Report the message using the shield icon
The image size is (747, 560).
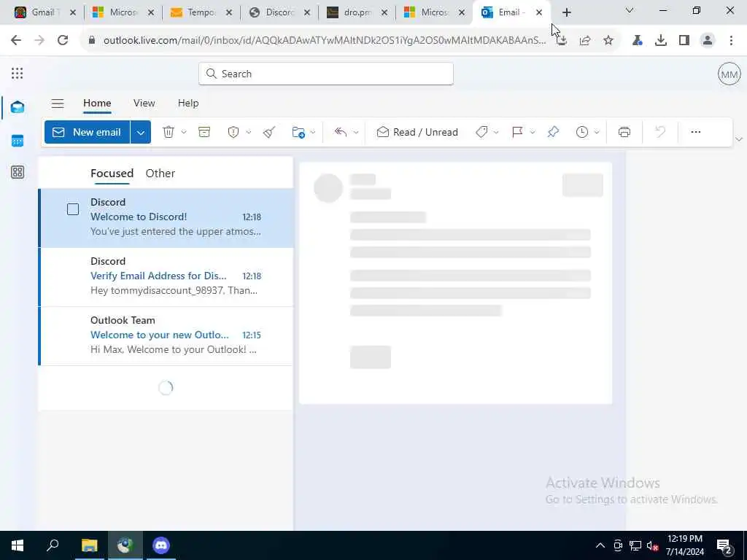pos(233,132)
